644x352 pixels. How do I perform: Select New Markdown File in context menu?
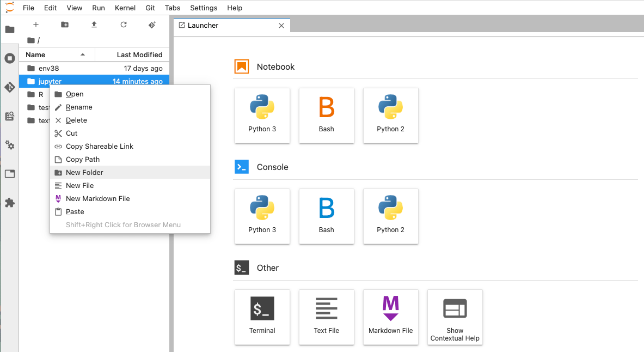point(130,199)
